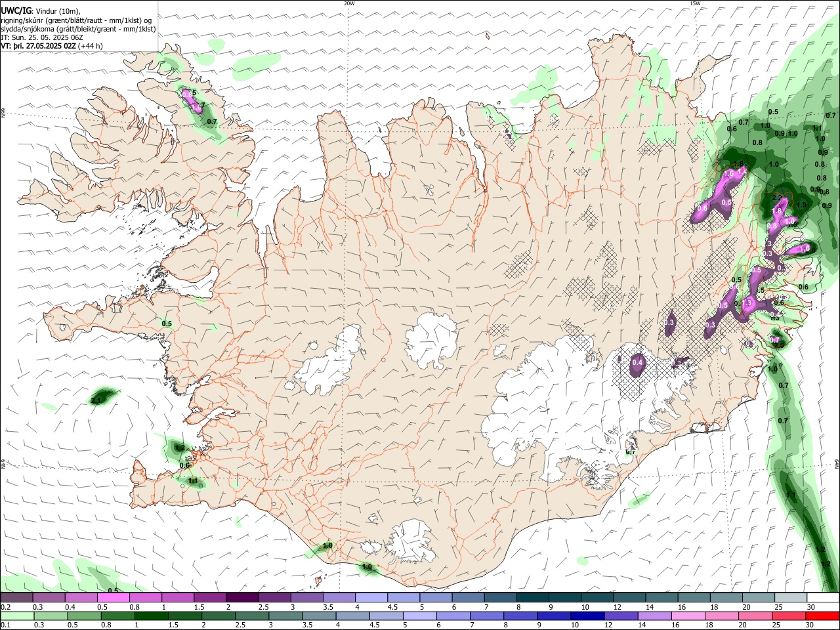The height and width of the screenshot is (630, 840).
Task: Pick the top legend swatch between 12 and 14
Action: tap(630, 597)
